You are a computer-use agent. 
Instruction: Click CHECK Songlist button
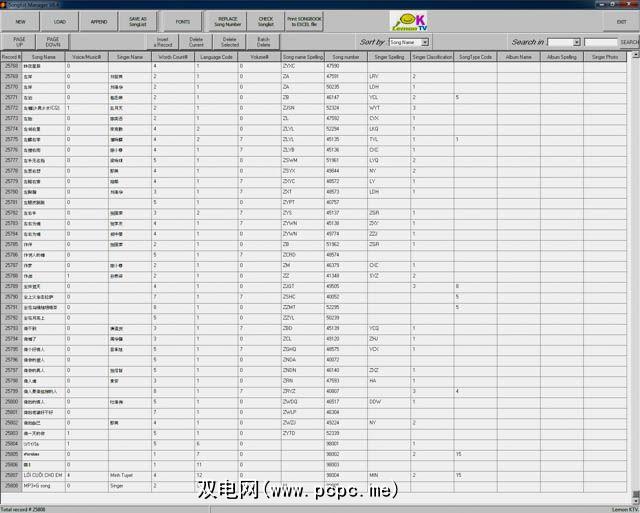click(266, 22)
